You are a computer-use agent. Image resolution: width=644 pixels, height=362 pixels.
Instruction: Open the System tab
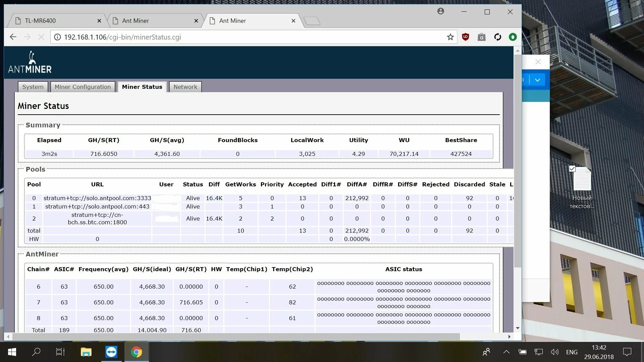(33, 87)
